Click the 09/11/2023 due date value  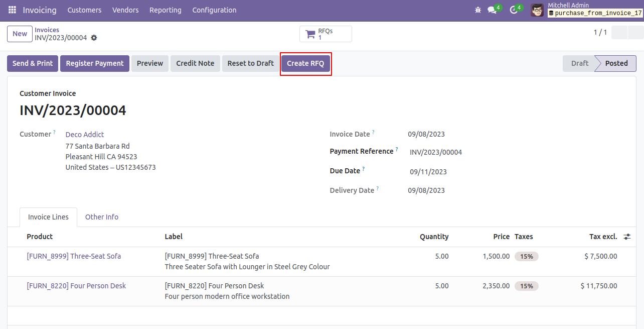point(428,172)
